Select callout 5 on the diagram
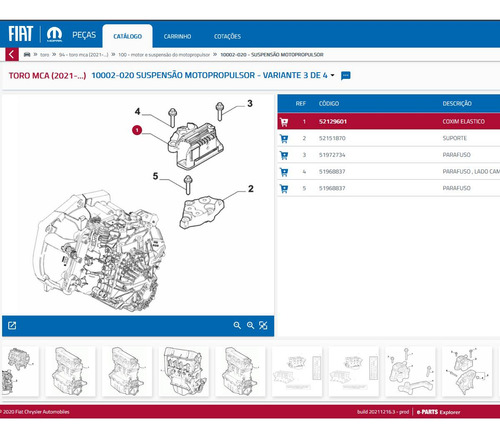Image resolution: width=500 pixels, height=439 pixels. [x=155, y=176]
